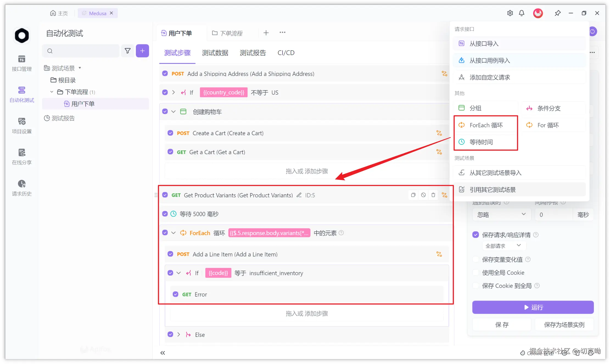Expand the Else branch
This screenshot has width=610, height=364.
coord(179,334)
